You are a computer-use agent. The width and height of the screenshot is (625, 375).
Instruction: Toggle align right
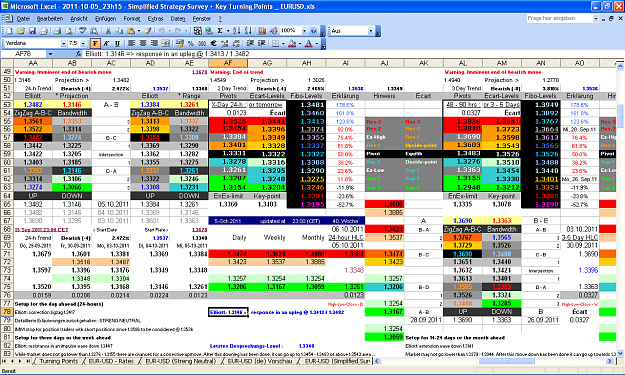(154, 43)
